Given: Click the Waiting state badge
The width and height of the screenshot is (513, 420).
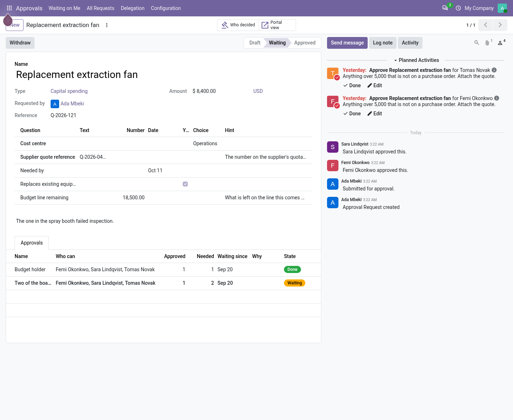Looking at the screenshot, I should tap(295, 283).
